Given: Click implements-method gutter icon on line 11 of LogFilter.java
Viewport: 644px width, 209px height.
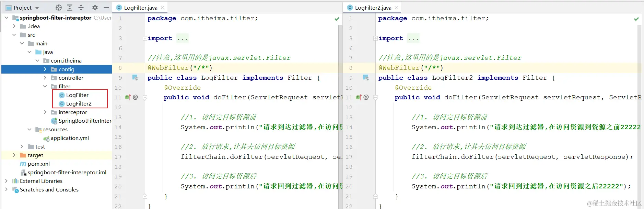Looking at the screenshot, I should click(x=128, y=97).
